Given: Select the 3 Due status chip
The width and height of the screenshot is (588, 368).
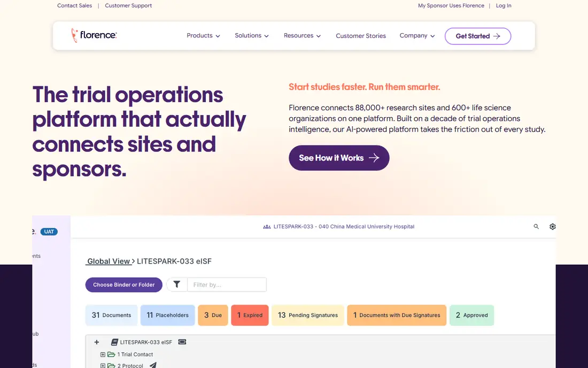Looking at the screenshot, I should pos(213,315).
